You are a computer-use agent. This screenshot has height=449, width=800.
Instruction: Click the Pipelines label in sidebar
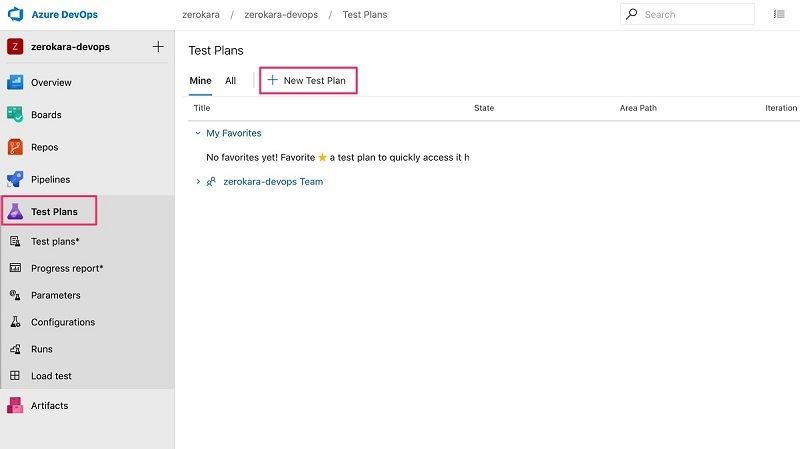coord(51,180)
